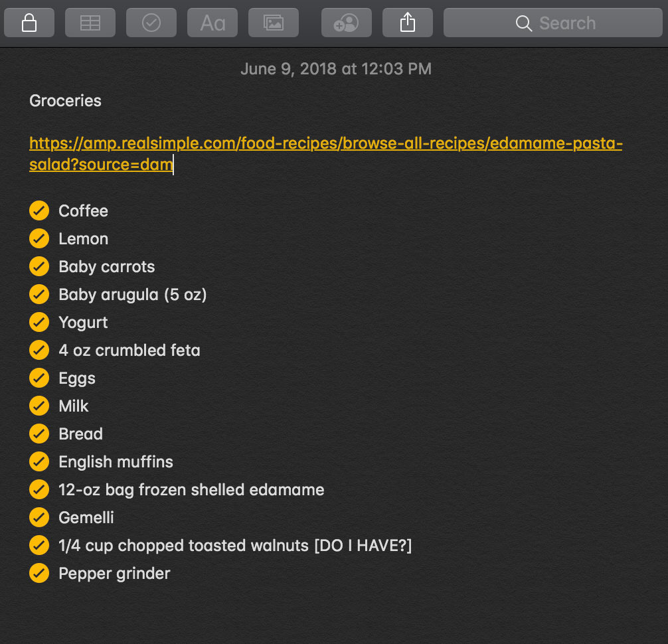Open the share icon menu

(x=408, y=23)
